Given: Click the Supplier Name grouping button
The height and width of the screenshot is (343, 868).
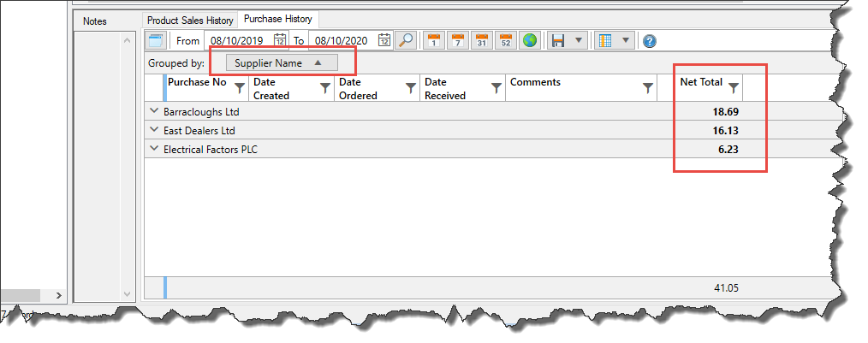Looking at the screenshot, I should (282, 62).
